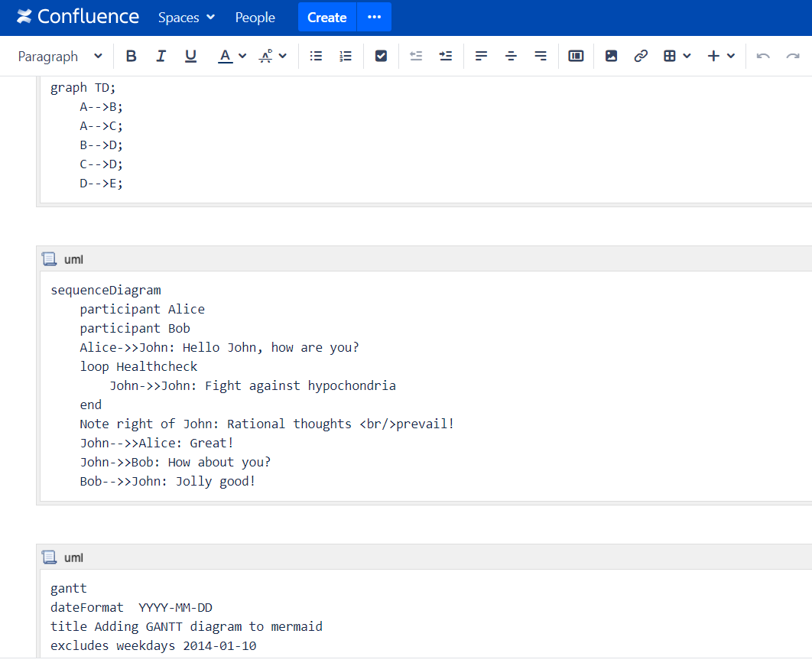Open the Paragraph style dropdown
Image resolution: width=812 pixels, height=663 pixels.
60,56
